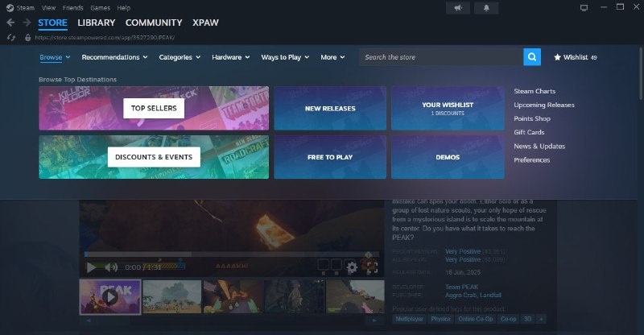Viewport: 644px width, 335px height.
Task: Open the DISCOUNTS & EVENTS banner
Action: click(154, 157)
